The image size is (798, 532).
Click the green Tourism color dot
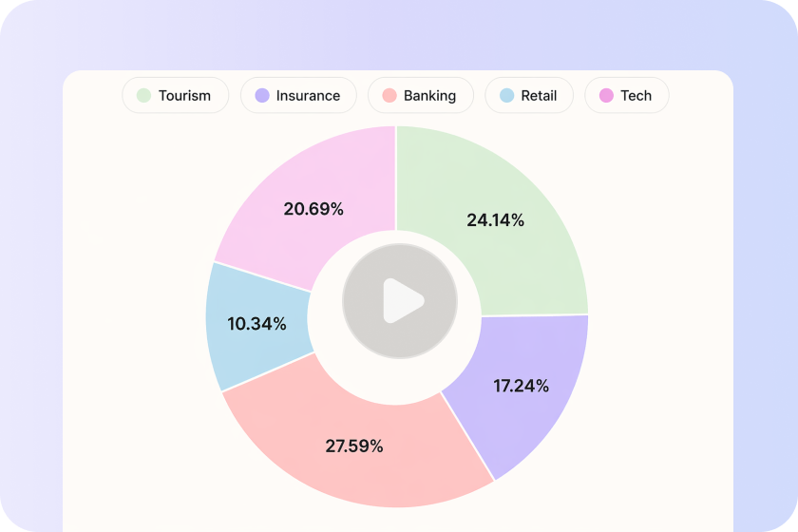144,95
